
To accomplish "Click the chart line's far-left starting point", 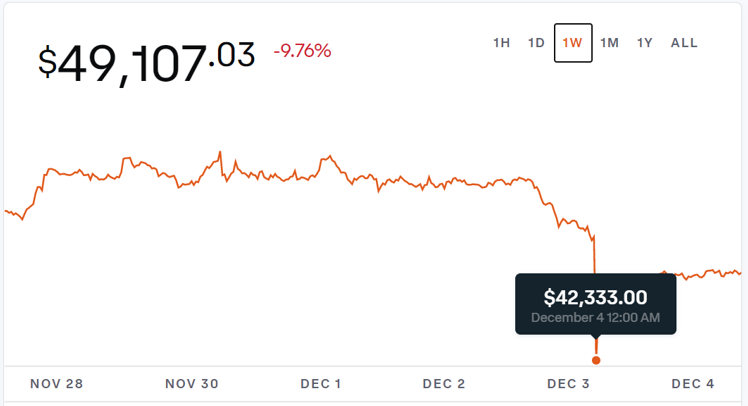I will click(6, 211).
